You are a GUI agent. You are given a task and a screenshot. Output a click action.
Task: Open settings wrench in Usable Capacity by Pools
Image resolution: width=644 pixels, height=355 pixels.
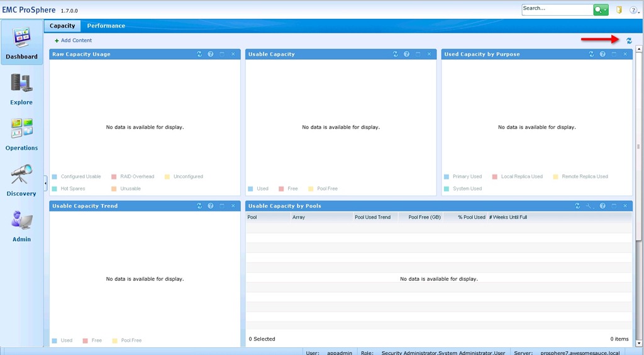coord(589,206)
